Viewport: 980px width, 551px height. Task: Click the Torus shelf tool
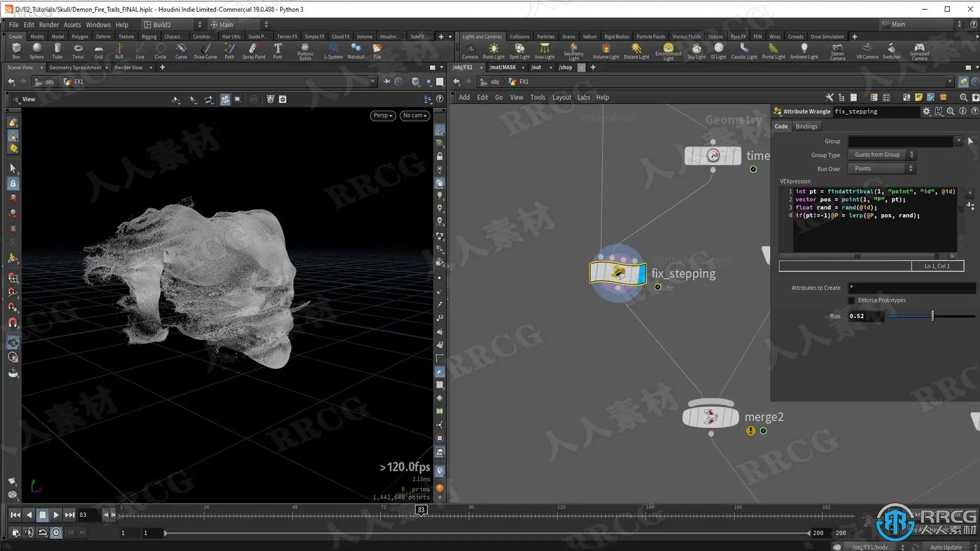(78, 51)
